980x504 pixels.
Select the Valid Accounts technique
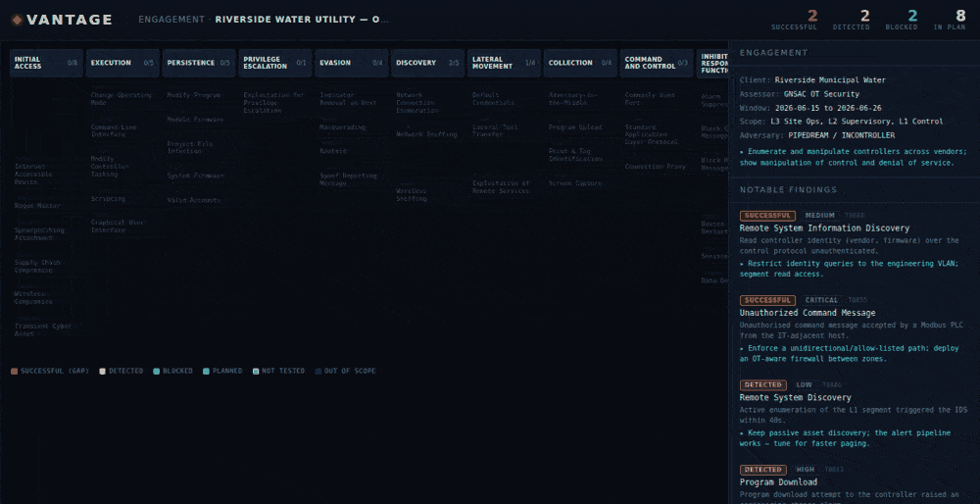click(199, 200)
